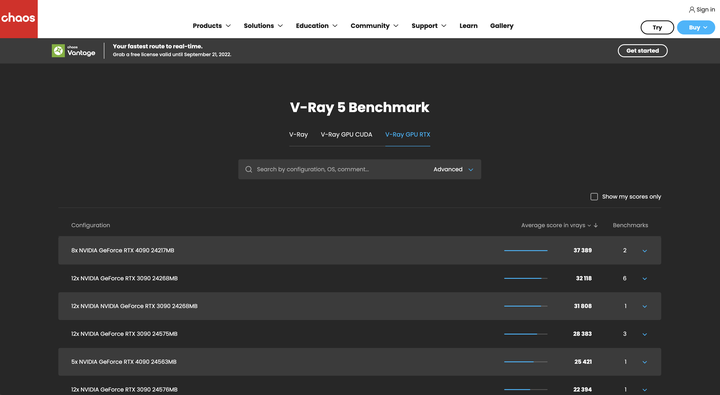Click the score value 28 383
Screen dimensions: 720x395
[x=582, y=334]
